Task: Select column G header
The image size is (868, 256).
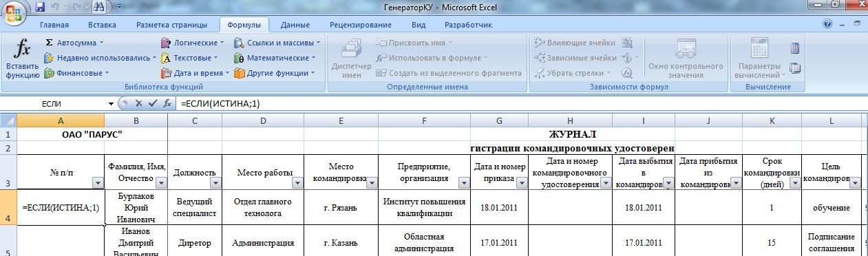Action: coord(500,120)
